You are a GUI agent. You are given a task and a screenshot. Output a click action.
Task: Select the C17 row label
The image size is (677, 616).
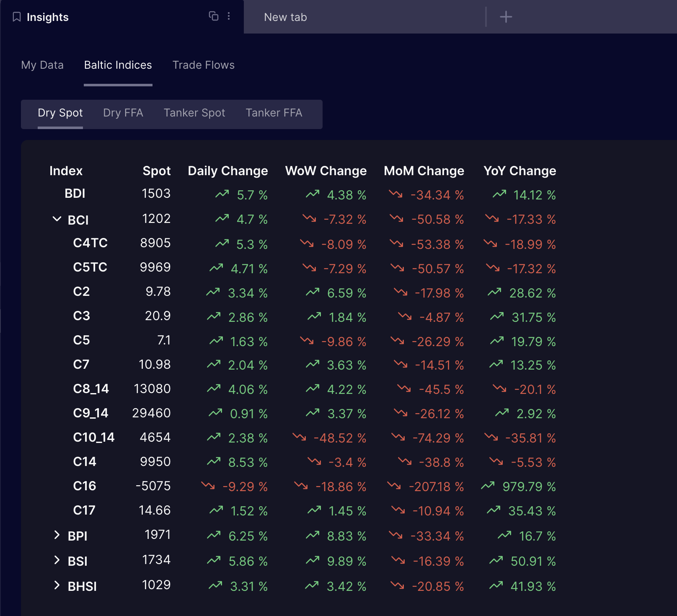[84, 510]
